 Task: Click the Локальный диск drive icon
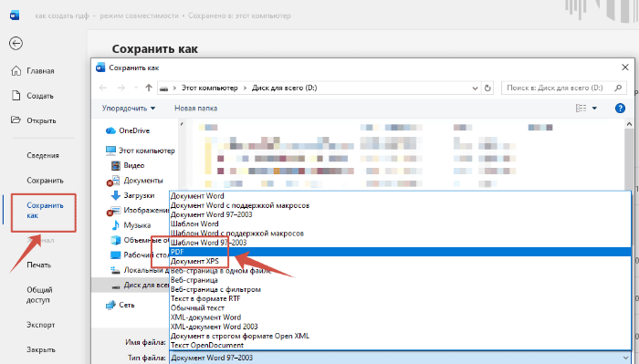[115, 270]
